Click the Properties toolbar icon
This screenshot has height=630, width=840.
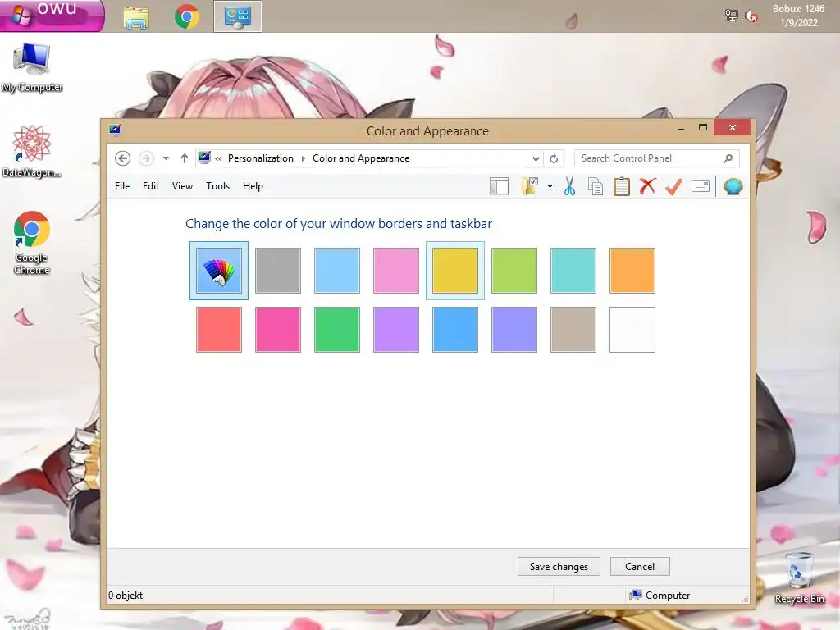click(x=701, y=186)
